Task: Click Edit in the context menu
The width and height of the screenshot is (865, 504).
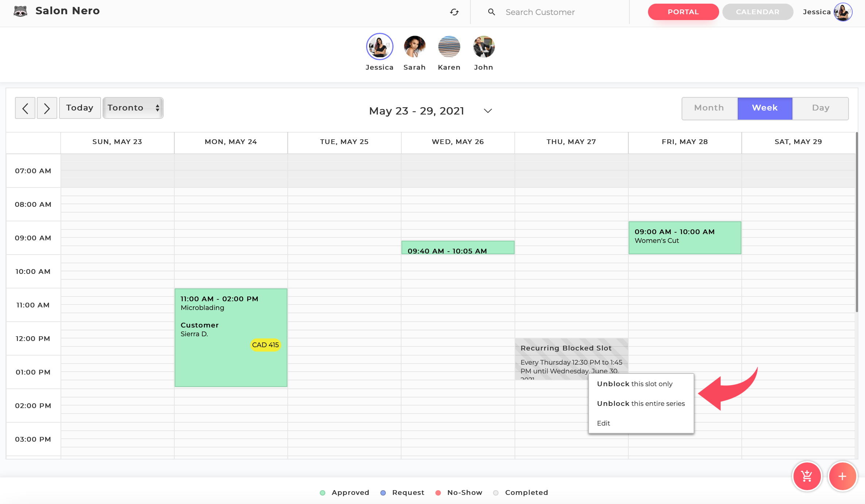Action: coord(604,423)
